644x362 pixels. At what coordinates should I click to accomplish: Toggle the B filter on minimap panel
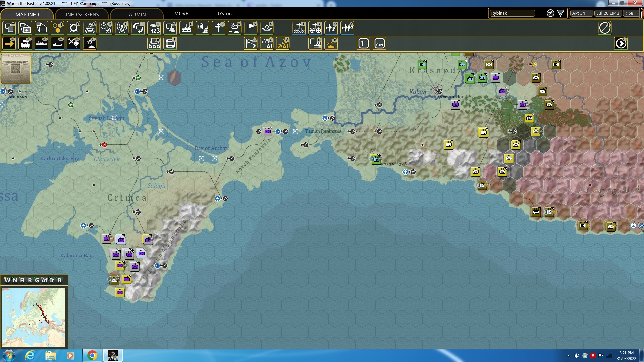[x=59, y=280]
